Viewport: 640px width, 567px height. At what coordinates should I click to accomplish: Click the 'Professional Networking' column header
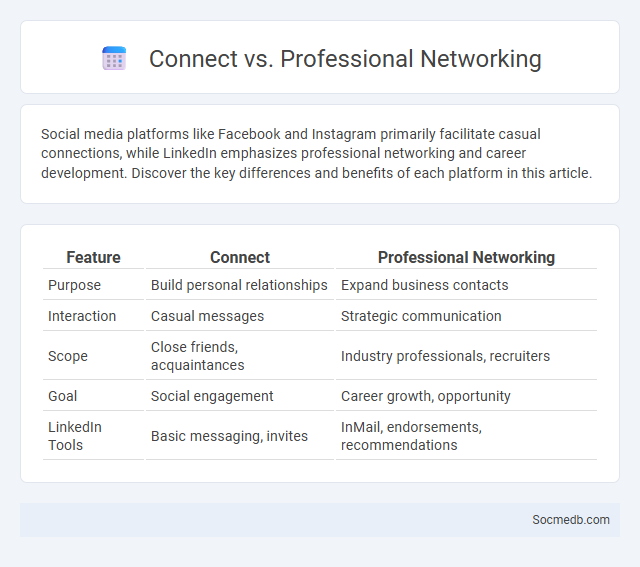coord(466,258)
